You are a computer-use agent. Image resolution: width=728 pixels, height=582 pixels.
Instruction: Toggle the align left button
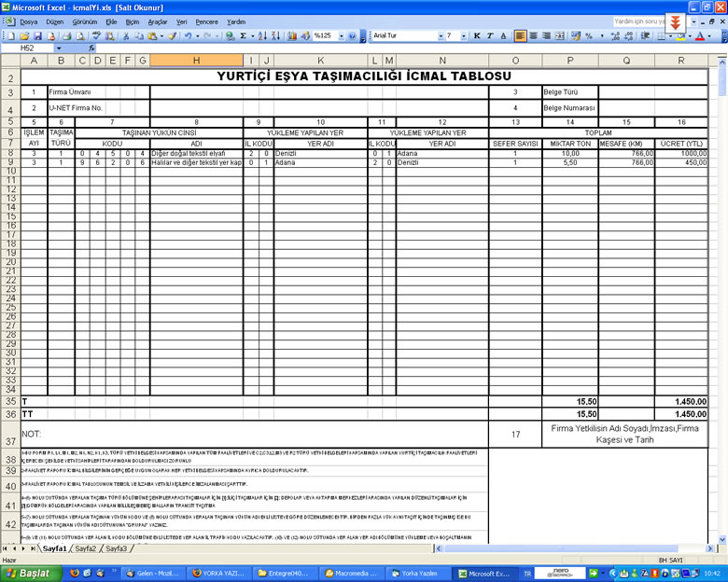pos(520,35)
